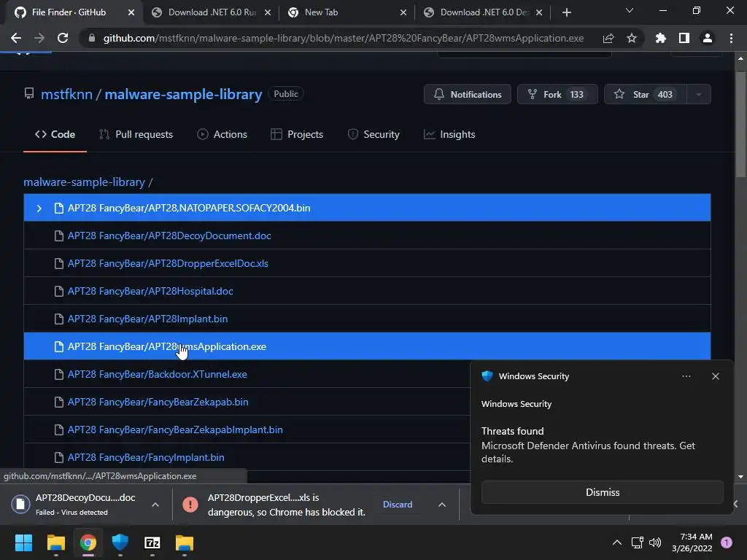This screenshot has width=747, height=560.
Task: Close the File Finder GitHub tab
Action: pyautogui.click(x=131, y=12)
